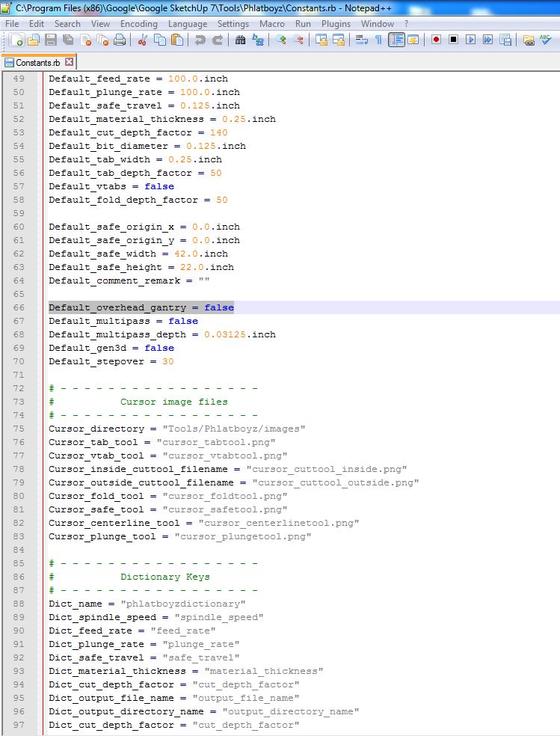Open Find with the binoculars icon
The height and width of the screenshot is (736, 560).
coord(240,40)
